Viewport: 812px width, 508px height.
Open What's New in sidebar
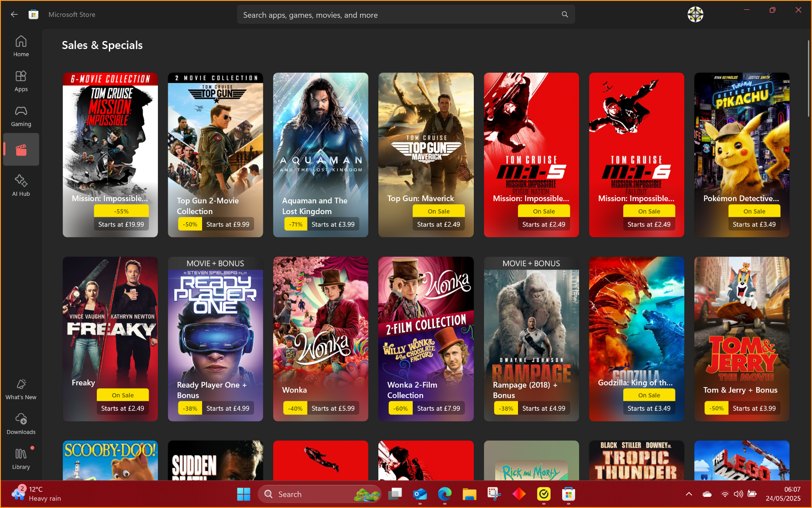[x=21, y=389]
